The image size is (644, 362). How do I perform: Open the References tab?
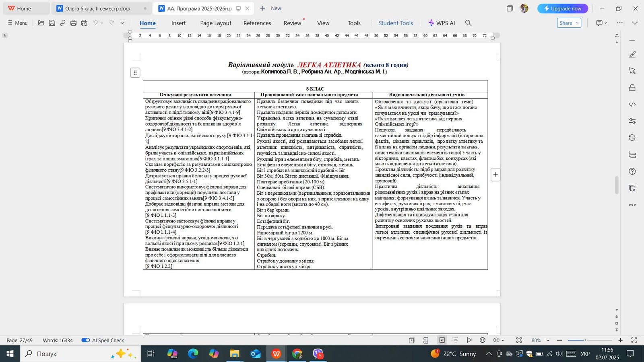[x=257, y=23]
